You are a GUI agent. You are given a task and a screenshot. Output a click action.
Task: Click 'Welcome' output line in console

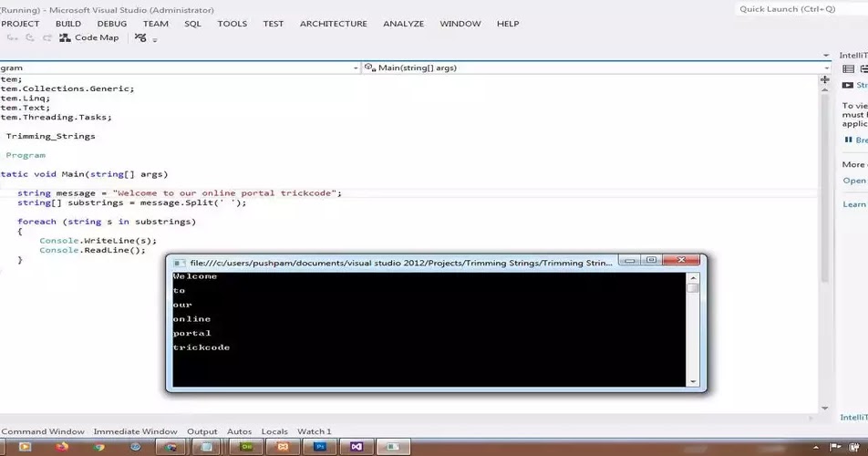[195, 276]
